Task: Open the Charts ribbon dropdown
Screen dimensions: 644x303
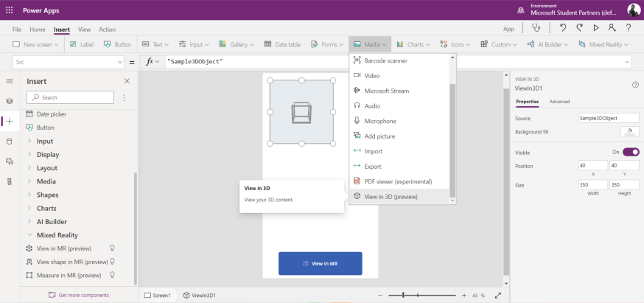Action: pos(413,44)
